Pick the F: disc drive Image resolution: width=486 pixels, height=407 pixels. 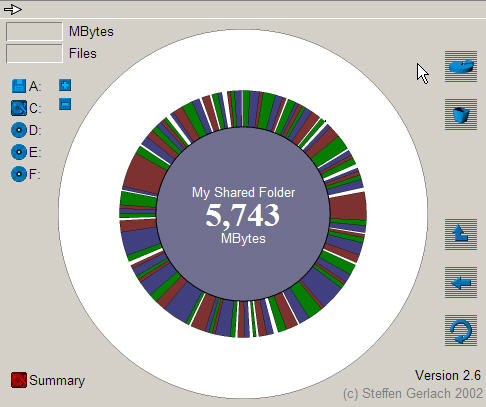[x=19, y=174]
